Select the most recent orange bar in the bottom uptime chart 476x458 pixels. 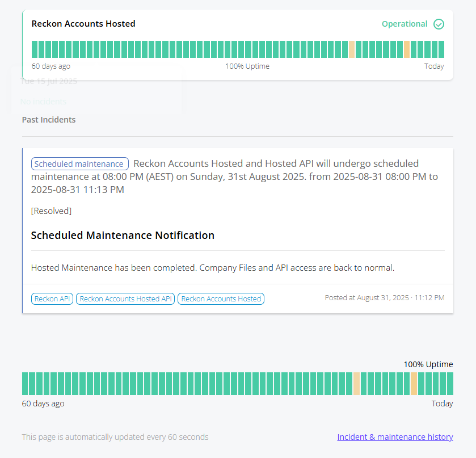pos(414,384)
